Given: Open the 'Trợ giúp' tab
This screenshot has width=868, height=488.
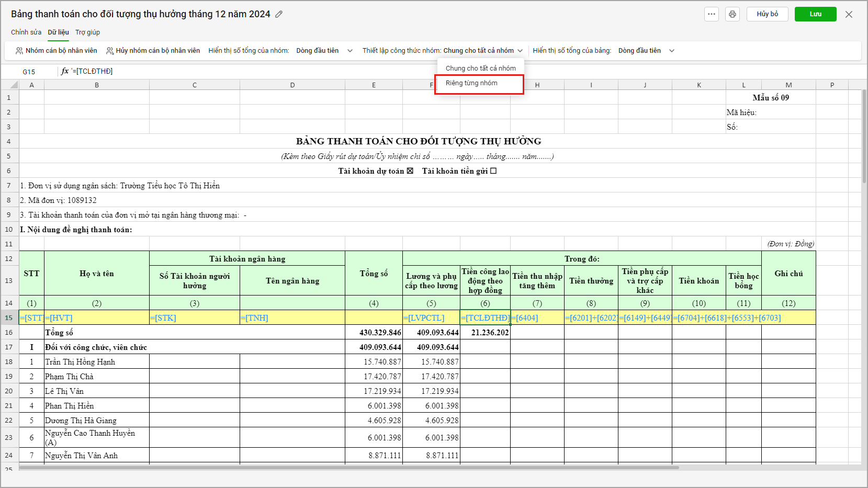Looking at the screenshot, I should (x=87, y=32).
